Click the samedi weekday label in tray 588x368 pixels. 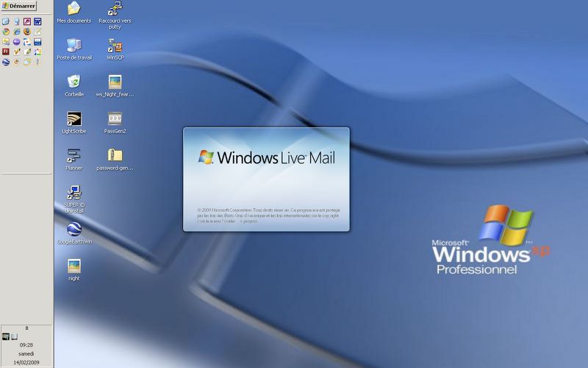tap(26, 354)
